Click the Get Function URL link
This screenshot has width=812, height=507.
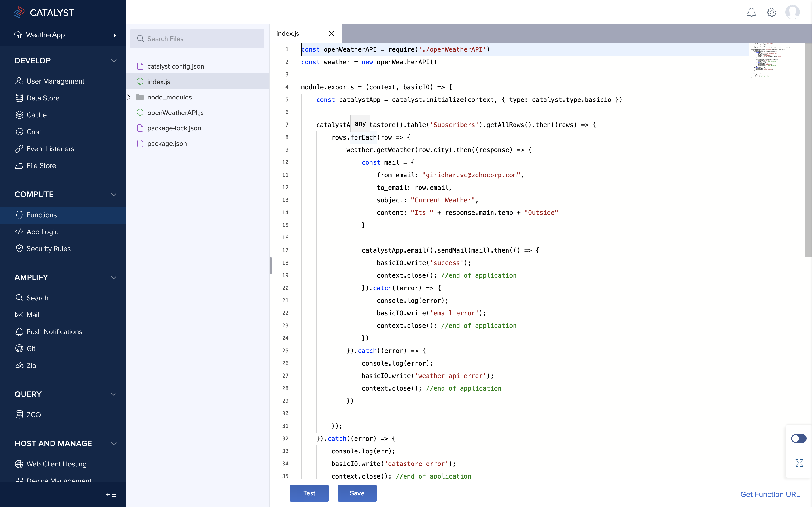[x=770, y=494]
